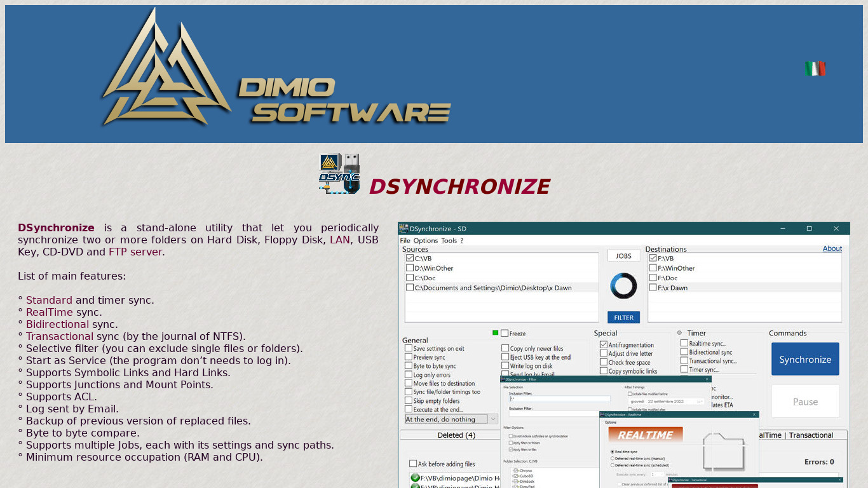
Task: Check the C:\Doc source folder
Action: [x=409, y=278]
